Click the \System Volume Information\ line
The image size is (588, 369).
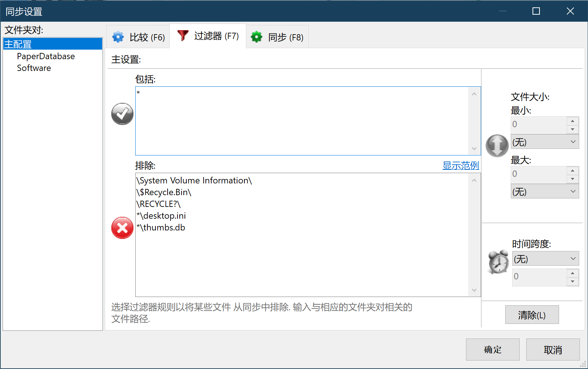194,180
